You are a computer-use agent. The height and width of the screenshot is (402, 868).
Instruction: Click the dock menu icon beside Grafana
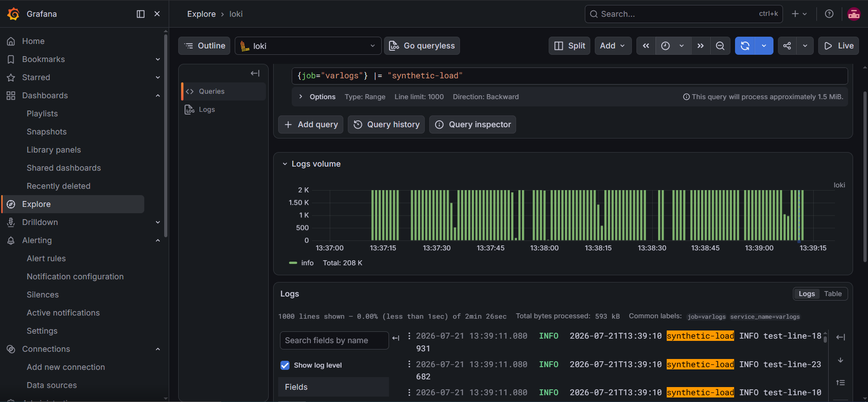point(141,14)
